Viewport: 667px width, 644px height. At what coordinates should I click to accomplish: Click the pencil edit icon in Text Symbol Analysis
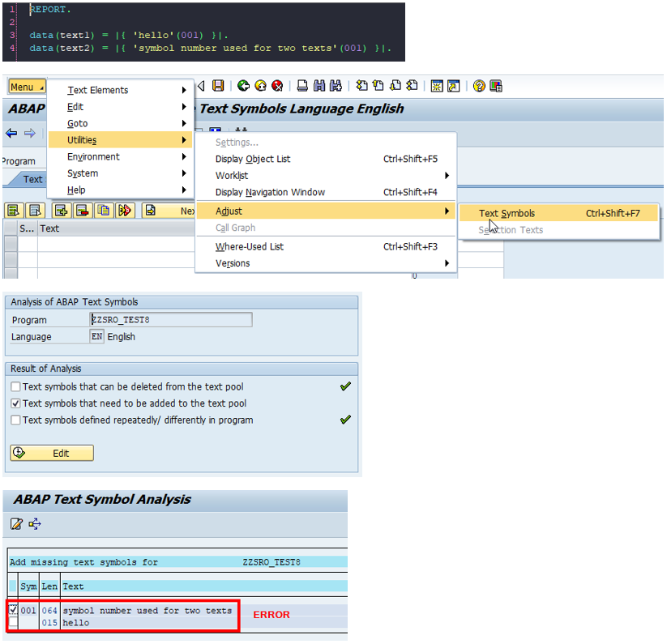click(16, 524)
